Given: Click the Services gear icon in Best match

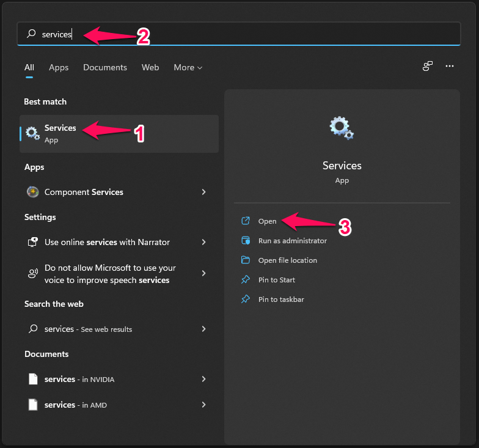Looking at the screenshot, I should pos(33,133).
